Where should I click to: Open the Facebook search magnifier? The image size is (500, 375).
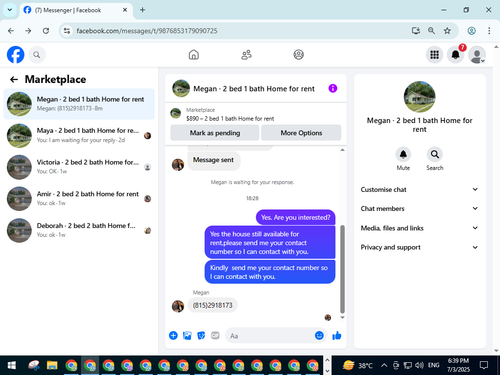[37, 55]
